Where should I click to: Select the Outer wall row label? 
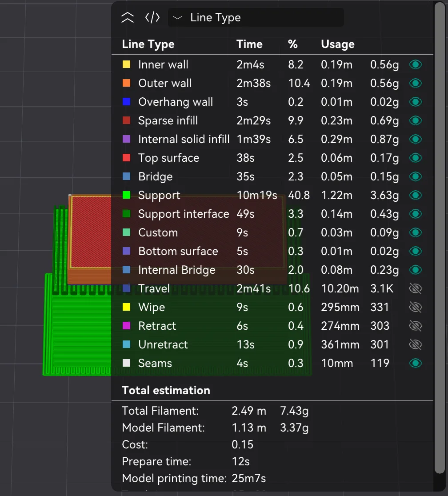[x=165, y=83]
